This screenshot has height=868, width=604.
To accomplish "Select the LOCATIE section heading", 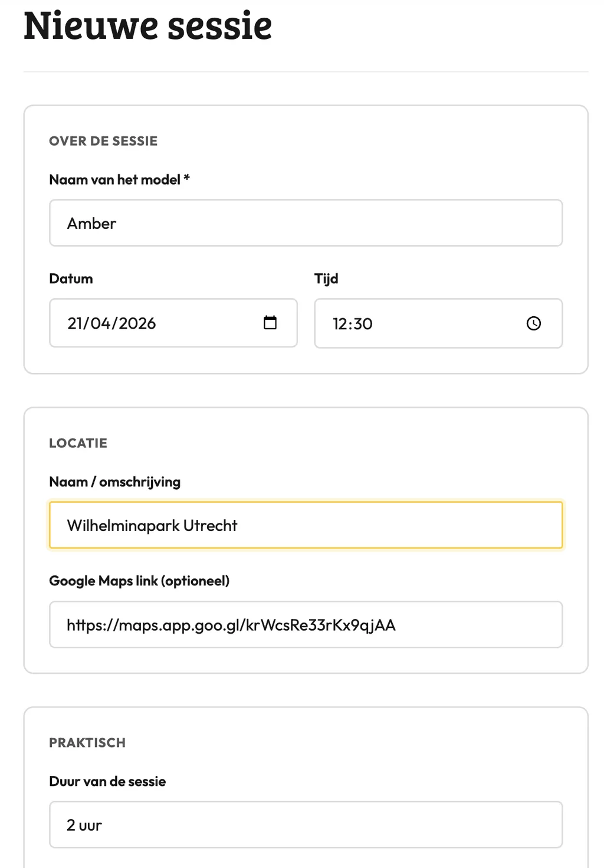I will pyautogui.click(x=78, y=443).
